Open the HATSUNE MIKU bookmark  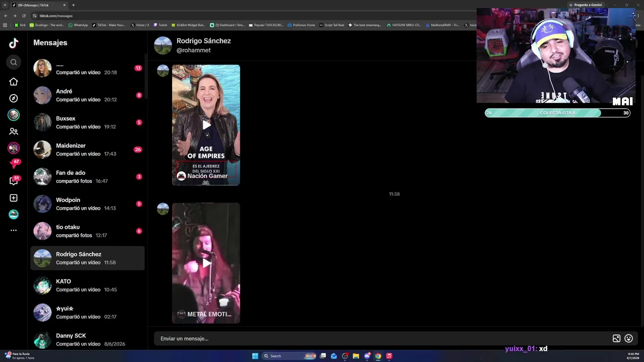click(404, 25)
